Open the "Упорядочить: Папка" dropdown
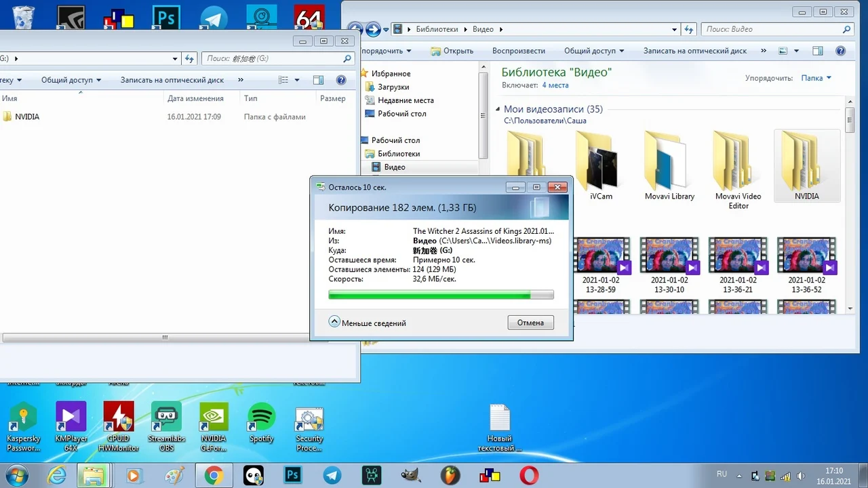Screen dimensions: 868x488 (x=816, y=78)
